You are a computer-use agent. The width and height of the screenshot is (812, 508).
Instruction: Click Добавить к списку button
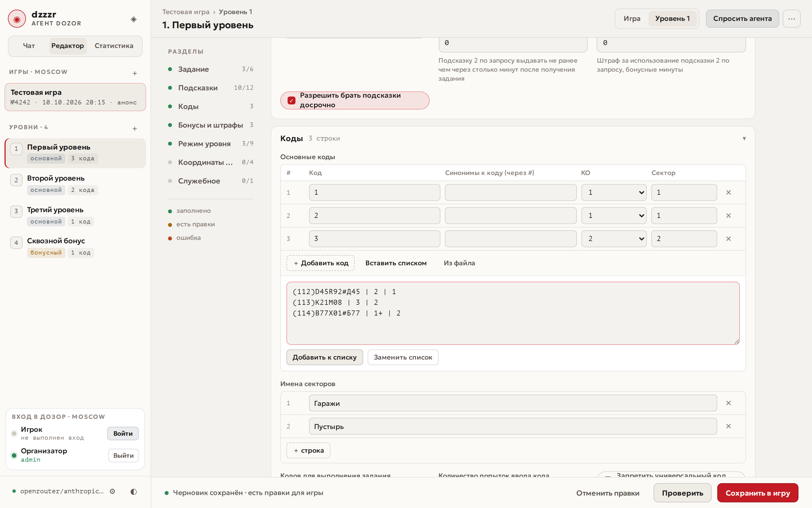(x=325, y=357)
